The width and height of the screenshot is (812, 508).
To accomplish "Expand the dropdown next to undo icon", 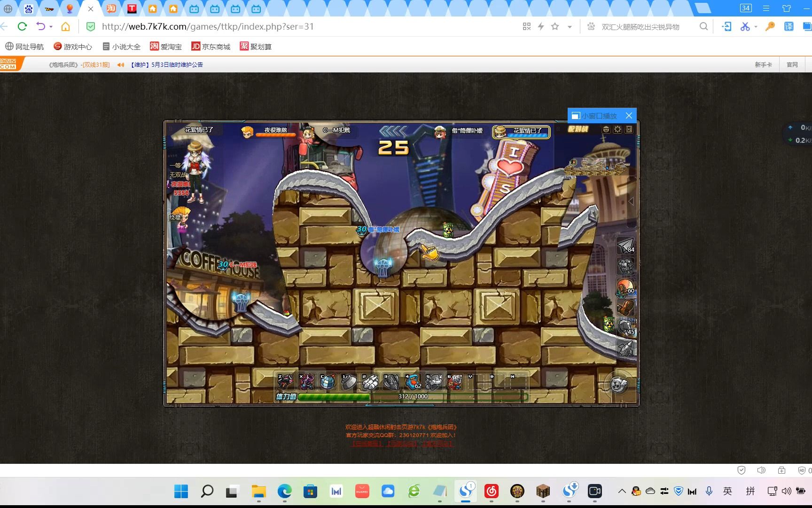I will (x=51, y=27).
